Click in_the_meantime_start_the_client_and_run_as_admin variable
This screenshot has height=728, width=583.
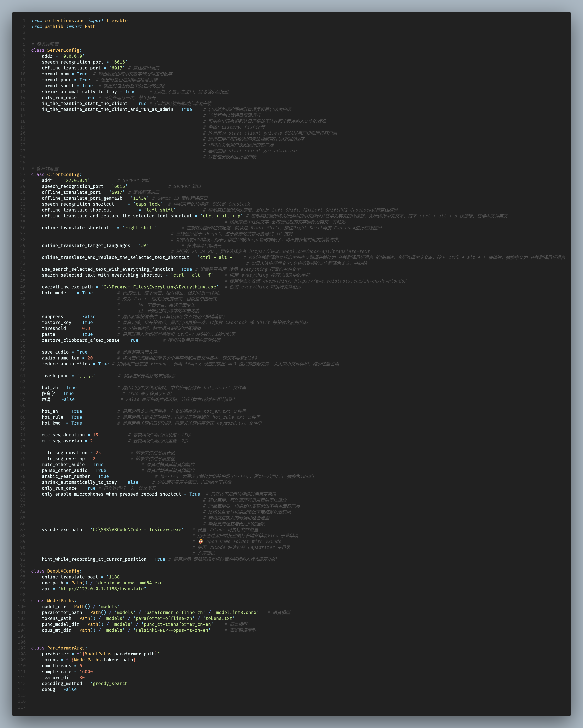click(x=108, y=109)
